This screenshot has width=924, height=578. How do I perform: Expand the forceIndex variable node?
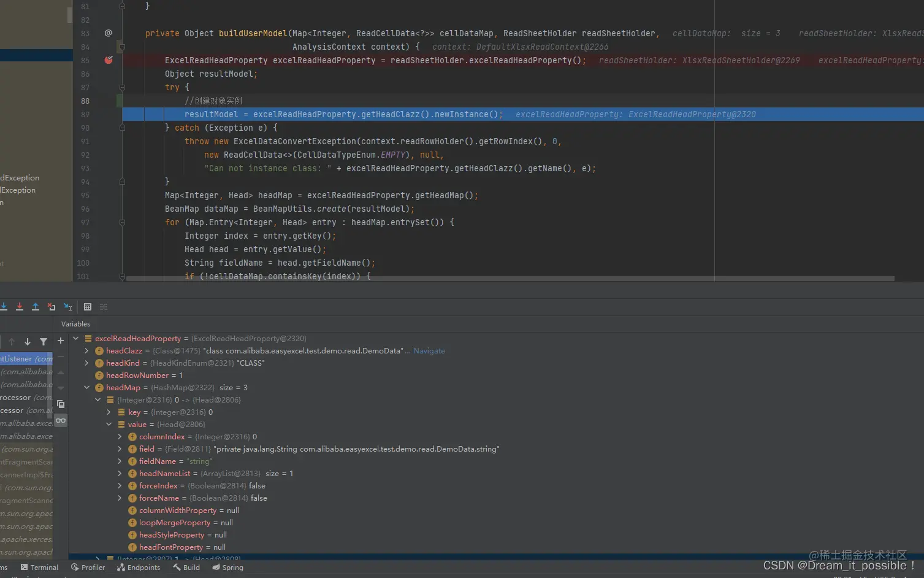pos(120,486)
